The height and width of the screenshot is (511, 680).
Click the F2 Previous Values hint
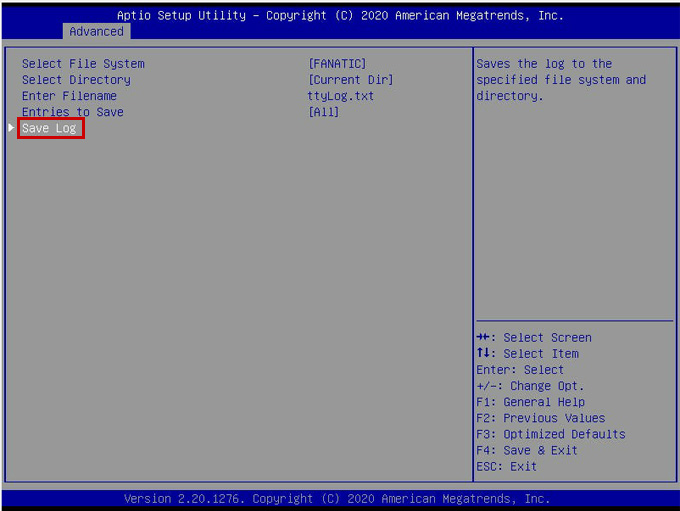pos(540,418)
